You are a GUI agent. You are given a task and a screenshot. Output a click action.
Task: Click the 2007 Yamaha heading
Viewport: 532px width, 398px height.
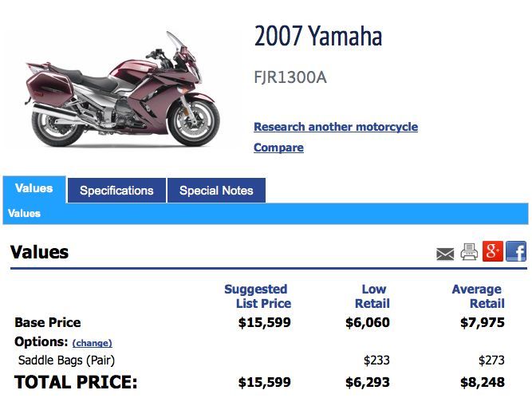tap(318, 36)
